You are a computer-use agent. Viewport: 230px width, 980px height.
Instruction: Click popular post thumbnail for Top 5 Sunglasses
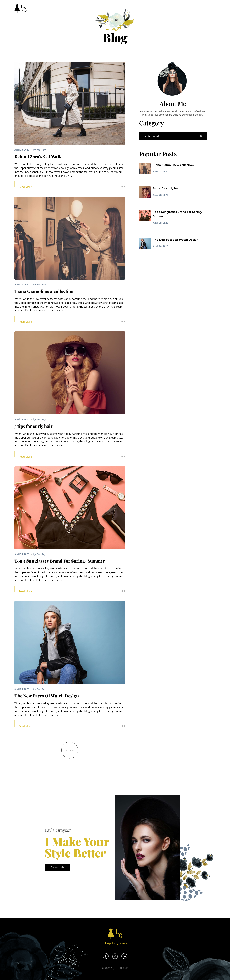point(145,215)
